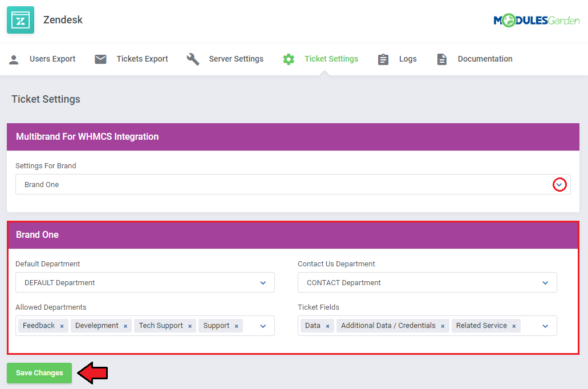588x389 pixels.
Task: Click the Additional Data / Credentials label
Action: (x=388, y=326)
